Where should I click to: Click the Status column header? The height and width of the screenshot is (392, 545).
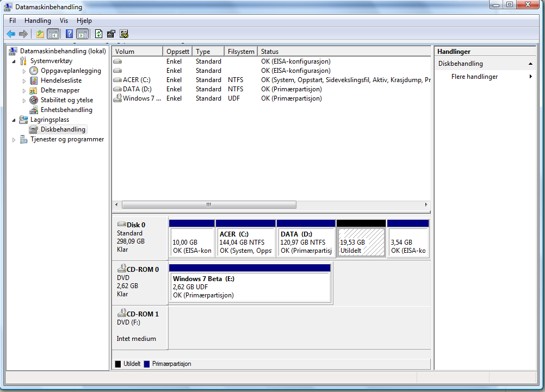coord(344,52)
